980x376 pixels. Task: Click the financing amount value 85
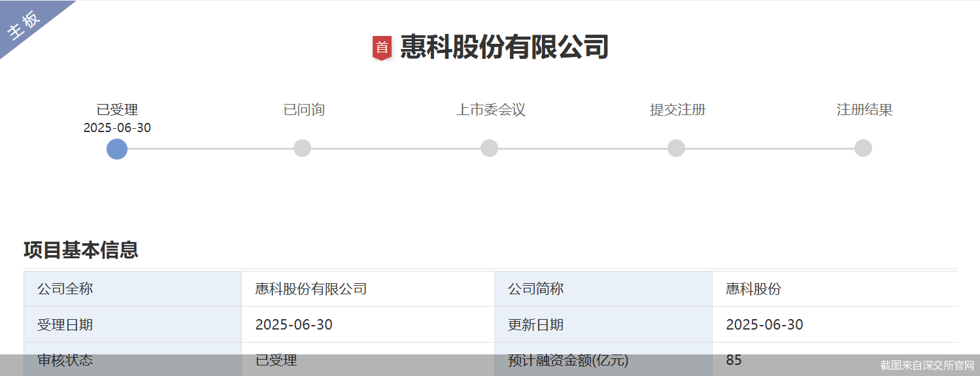click(x=734, y=360)
